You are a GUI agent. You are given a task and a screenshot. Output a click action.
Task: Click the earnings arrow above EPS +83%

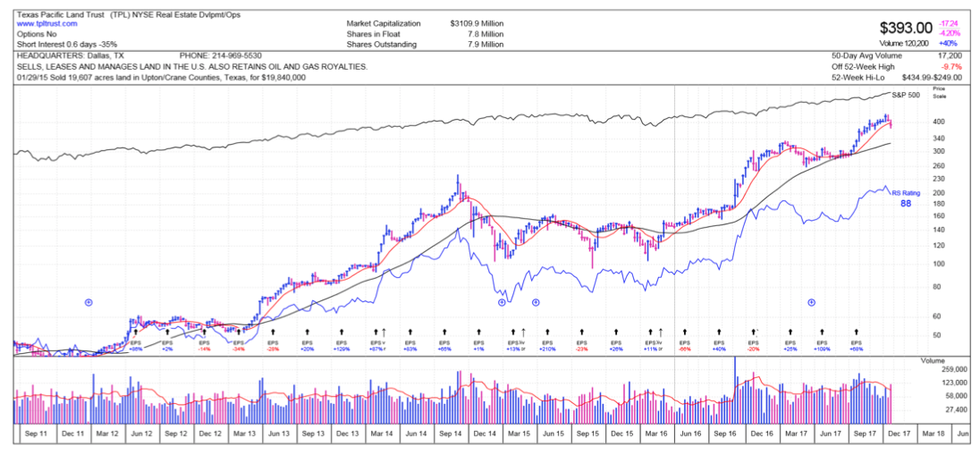click(x=410, y=333)
